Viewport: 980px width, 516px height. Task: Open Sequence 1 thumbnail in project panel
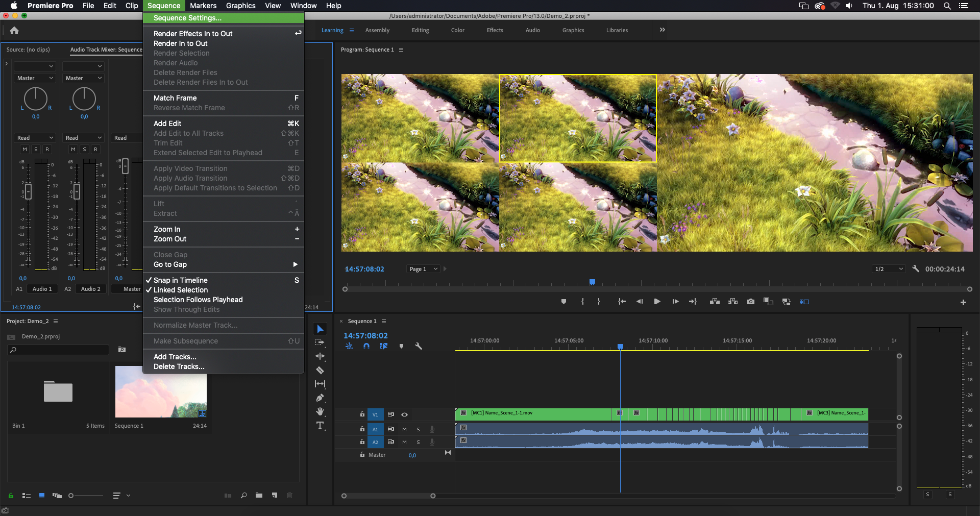161,391
